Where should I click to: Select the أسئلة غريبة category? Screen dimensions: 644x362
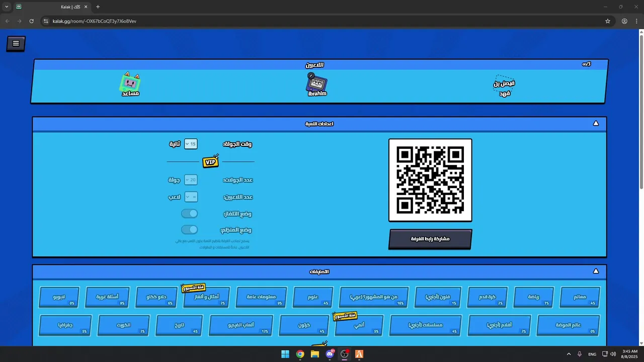[108, 297]
